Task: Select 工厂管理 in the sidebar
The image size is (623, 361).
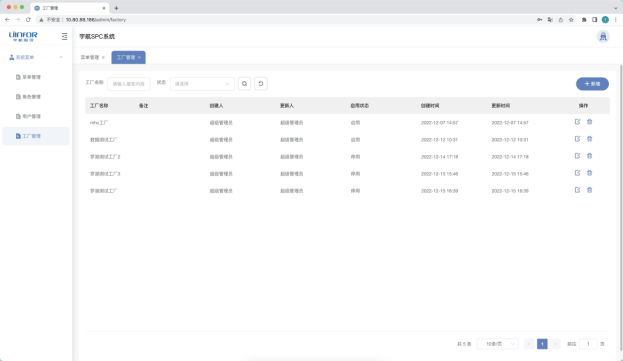Action: click(x=36, y=136)
